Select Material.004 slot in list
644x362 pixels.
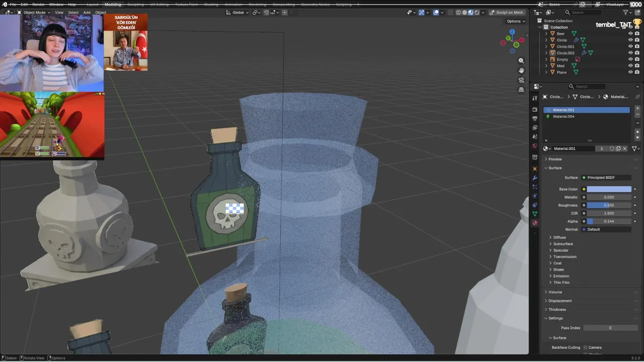point(587,117)
